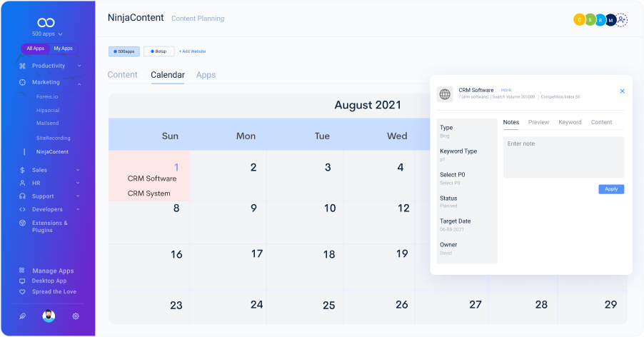Open settings via the sidebar gear icon
This screenshot has width=644, height=337.
76,316
